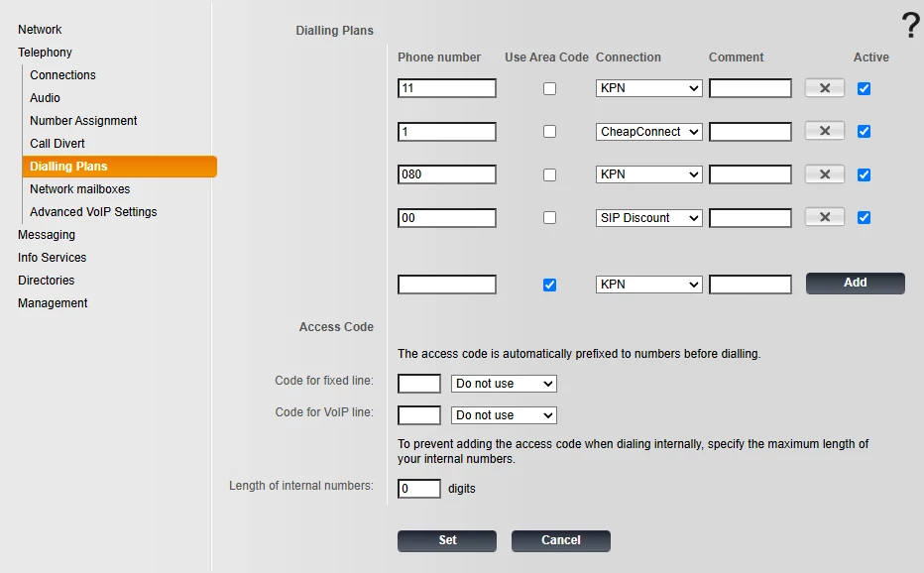The width and height of the screenshot is (924, 573).
Task: Remove the SIP Discount dialling plan
Action: (x=825, y=217)
